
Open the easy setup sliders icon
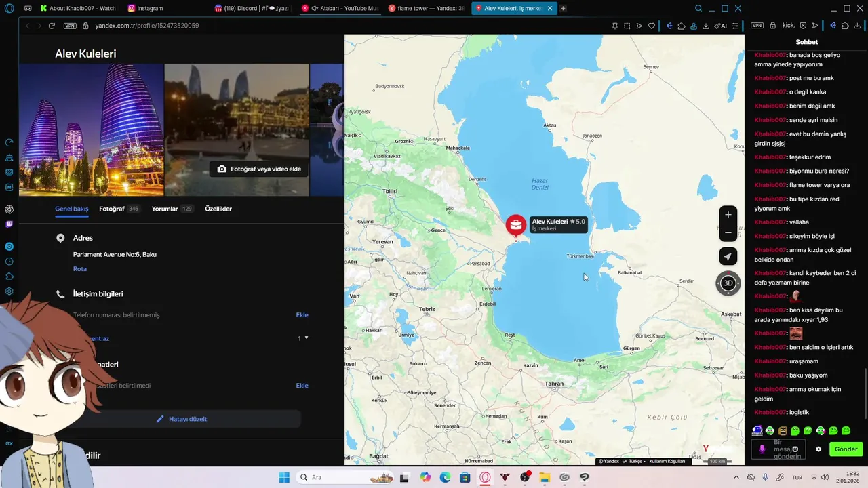point(735,26)
